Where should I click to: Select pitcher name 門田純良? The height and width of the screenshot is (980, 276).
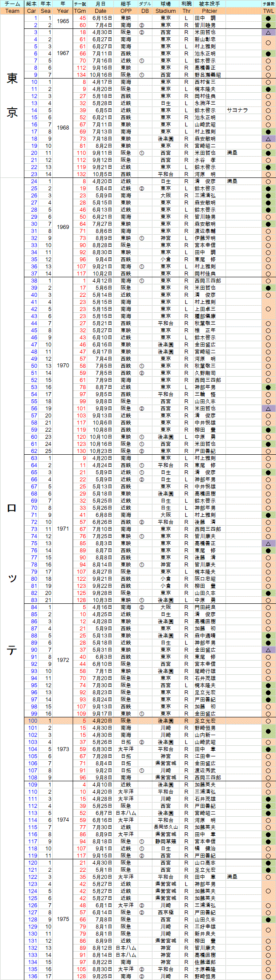pyautogui.click(x=206, y=607)
